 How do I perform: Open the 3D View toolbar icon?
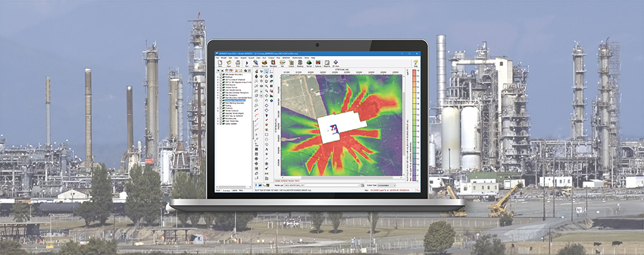[x=336, y=63]
